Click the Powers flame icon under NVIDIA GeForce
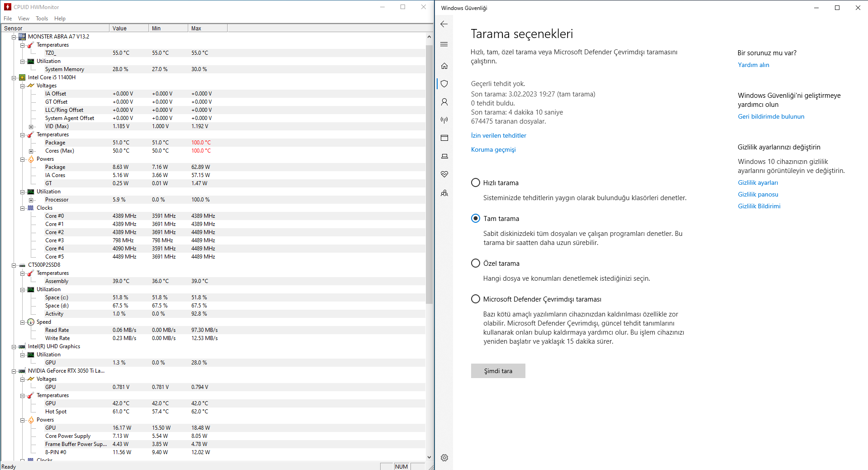Viewport: 868px width, 470px height. [x=31, y=420]
